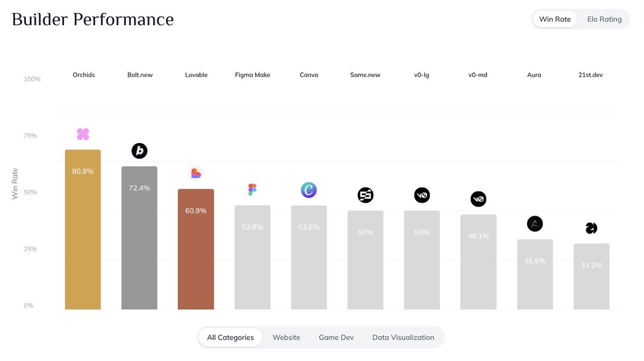644x361 pixels.
Task: Open the Game Dev category tab
Action: click(x=336, y=337)
